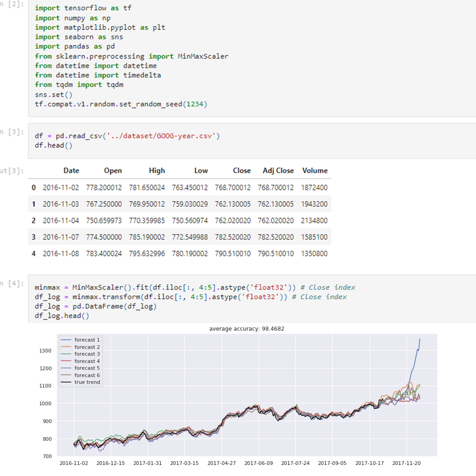Image resolution: width=476 pixels, height=476 pixels.
Task: Click the forecast 4 legend entry
Action: (x=80, y=361)
